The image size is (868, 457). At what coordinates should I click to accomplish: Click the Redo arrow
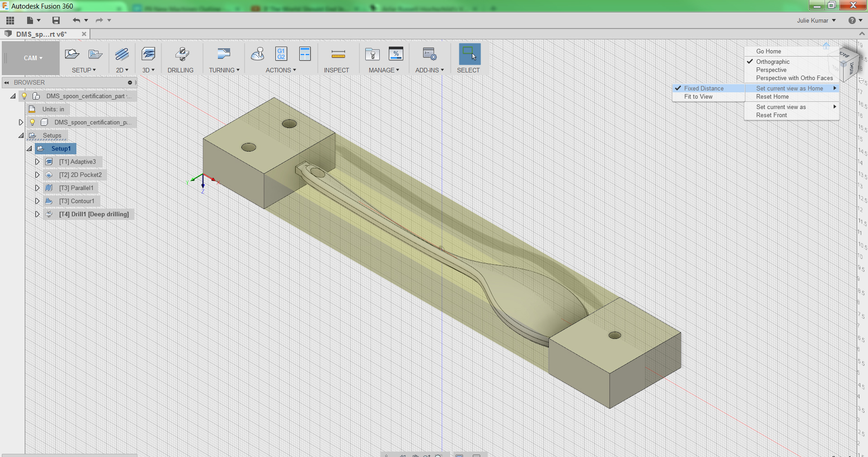[x=99, y=20]
